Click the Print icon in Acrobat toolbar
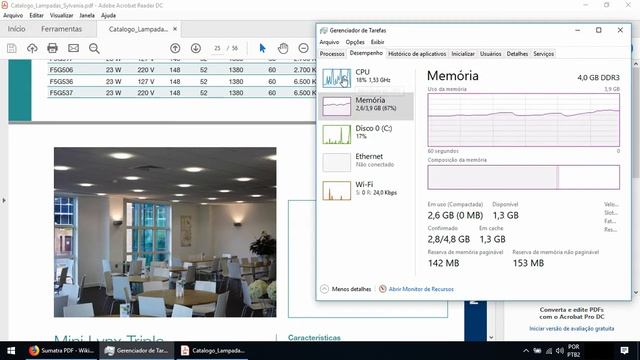640x360 pixels. [x=52, y=48]
